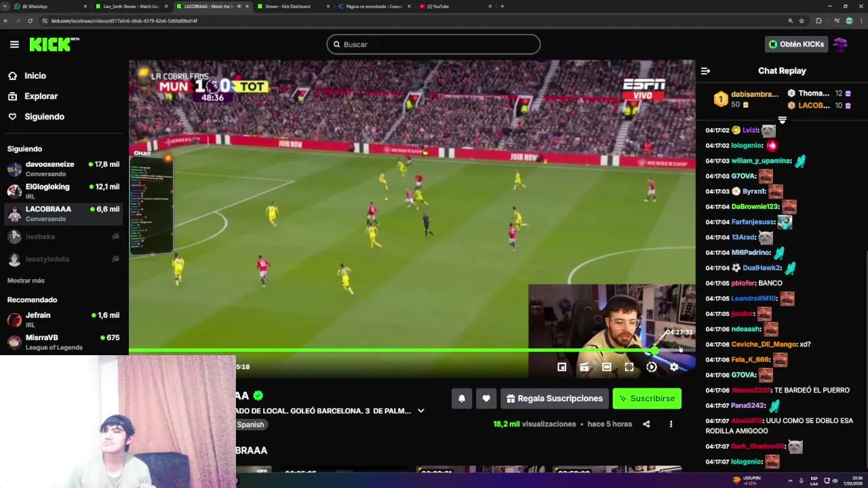Viewport: 868px width, 488px height.
Task: Expand the stream title chevron
Action: click(x=420, y=411)
